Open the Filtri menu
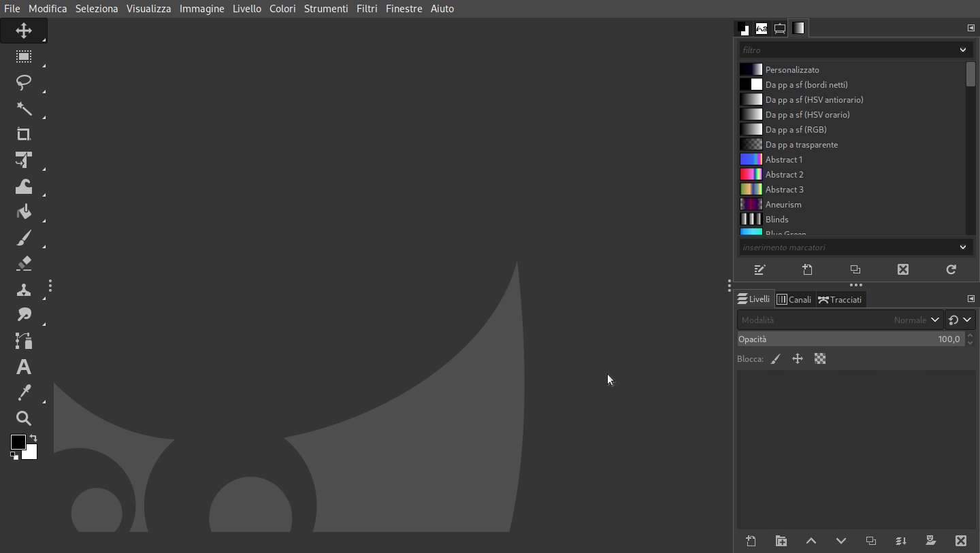 pos(367,9)
